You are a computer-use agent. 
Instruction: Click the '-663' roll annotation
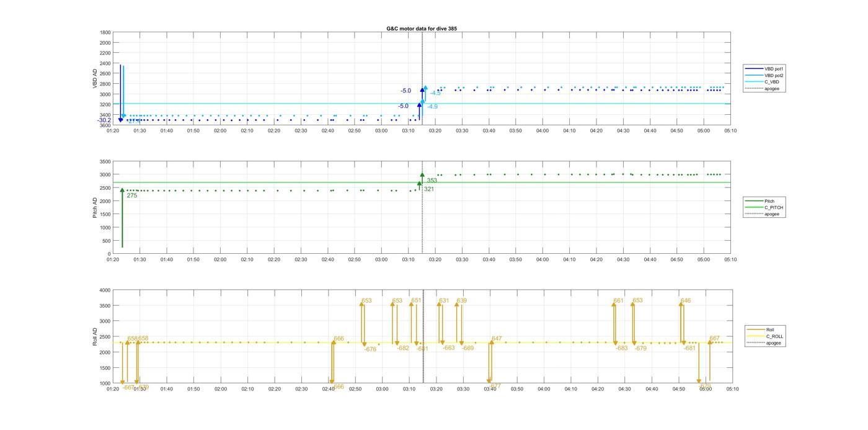click(x=448, y=348)
